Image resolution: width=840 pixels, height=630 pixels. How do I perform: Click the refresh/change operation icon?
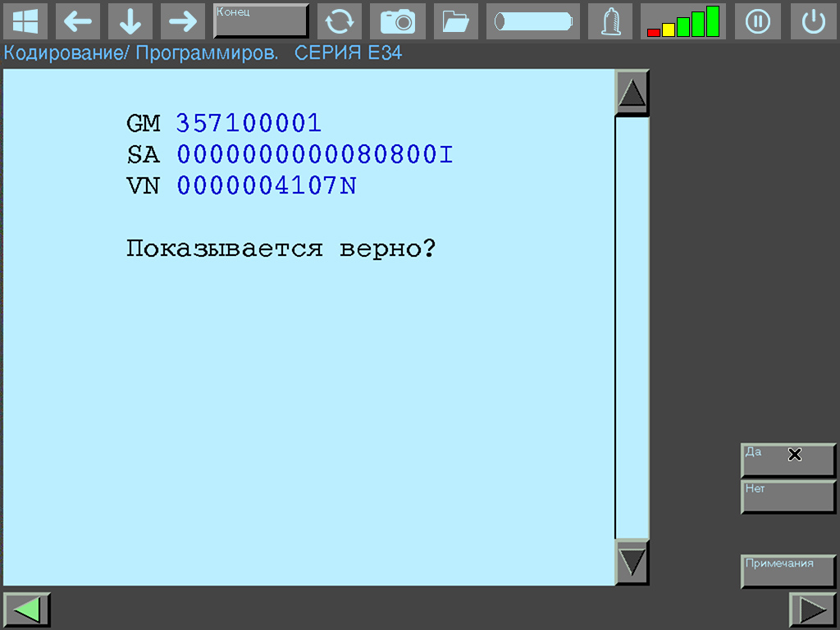pos(340,21)
